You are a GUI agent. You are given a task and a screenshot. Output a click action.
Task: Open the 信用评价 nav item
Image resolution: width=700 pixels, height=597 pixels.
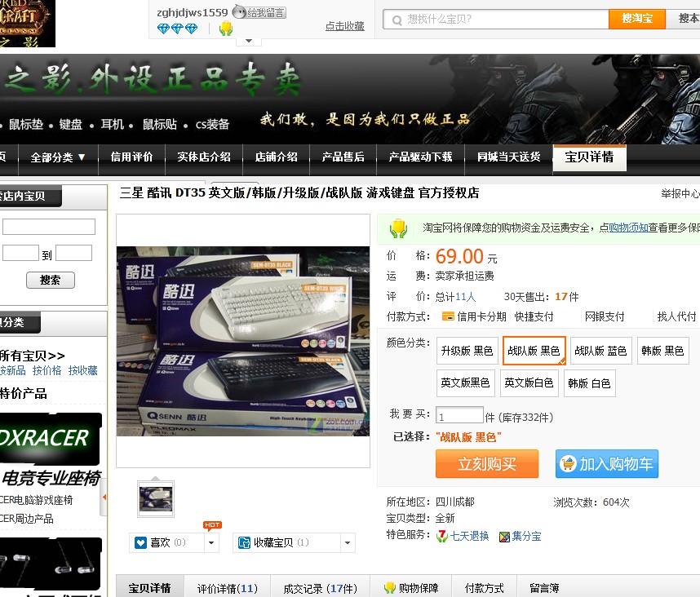[x=131, y=157]
